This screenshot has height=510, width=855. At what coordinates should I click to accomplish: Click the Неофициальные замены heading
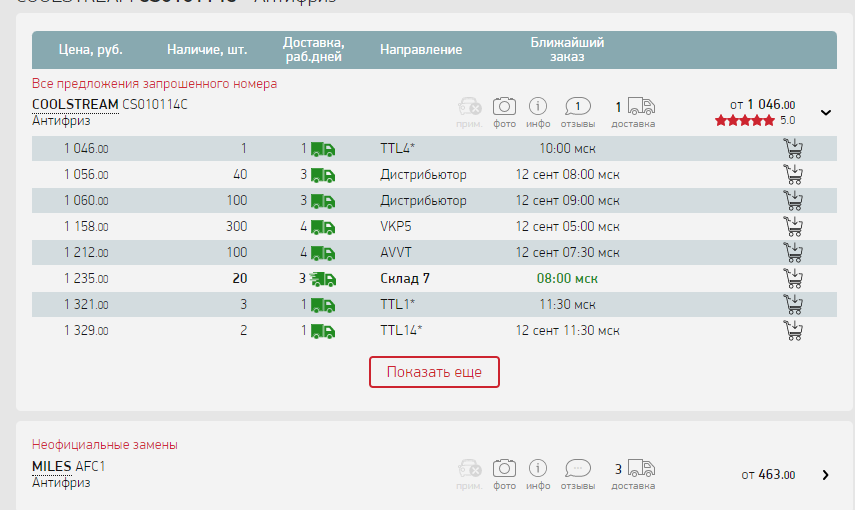click(105, 445)
